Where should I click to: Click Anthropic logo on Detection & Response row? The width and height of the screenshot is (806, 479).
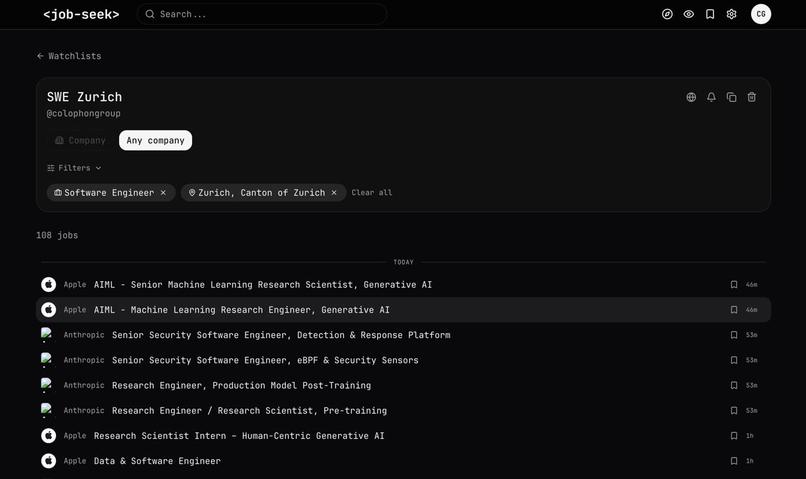(47, 335)
